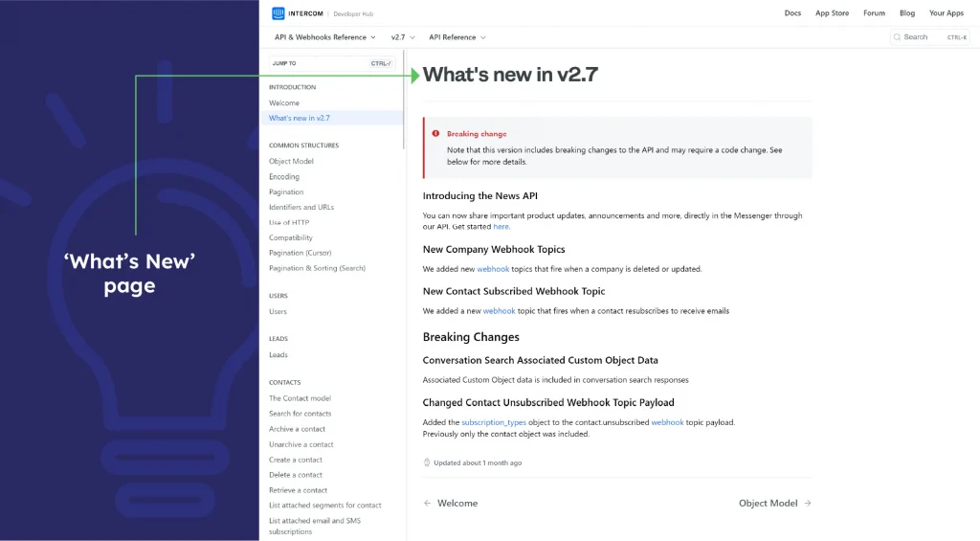Click 'Updated about 1 month ago' text

[478, 462]
